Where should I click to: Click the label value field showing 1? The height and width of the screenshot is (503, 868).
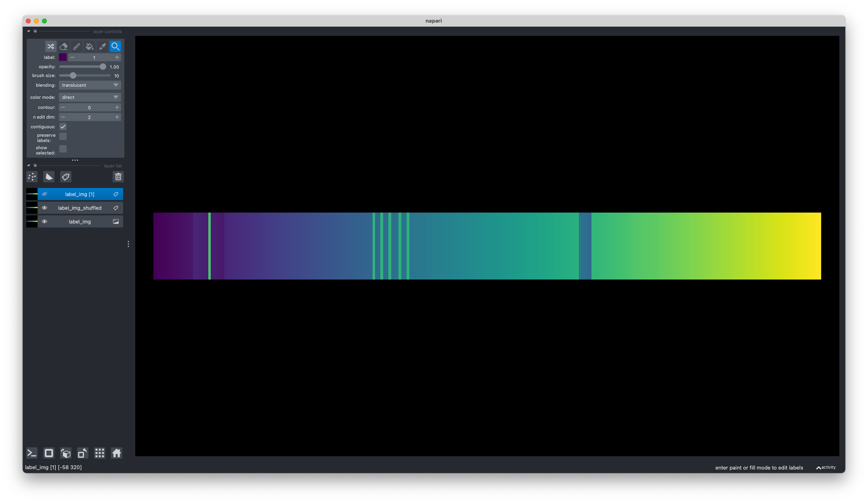point(94,57)
